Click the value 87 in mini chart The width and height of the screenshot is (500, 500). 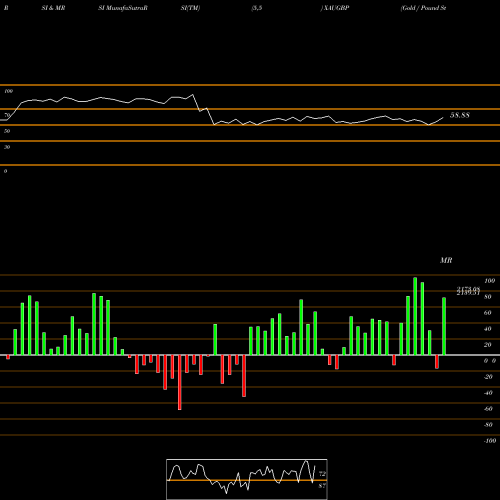(322, 486)
